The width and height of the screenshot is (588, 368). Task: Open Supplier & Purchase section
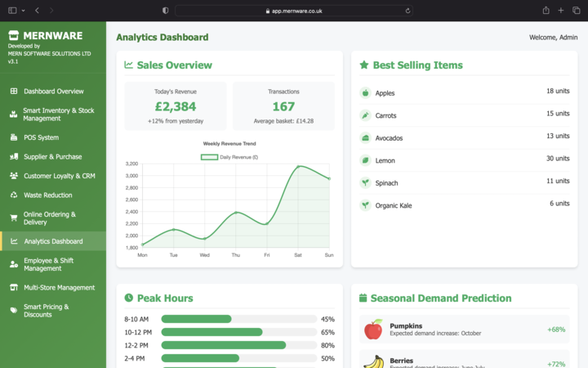[53, 156]
